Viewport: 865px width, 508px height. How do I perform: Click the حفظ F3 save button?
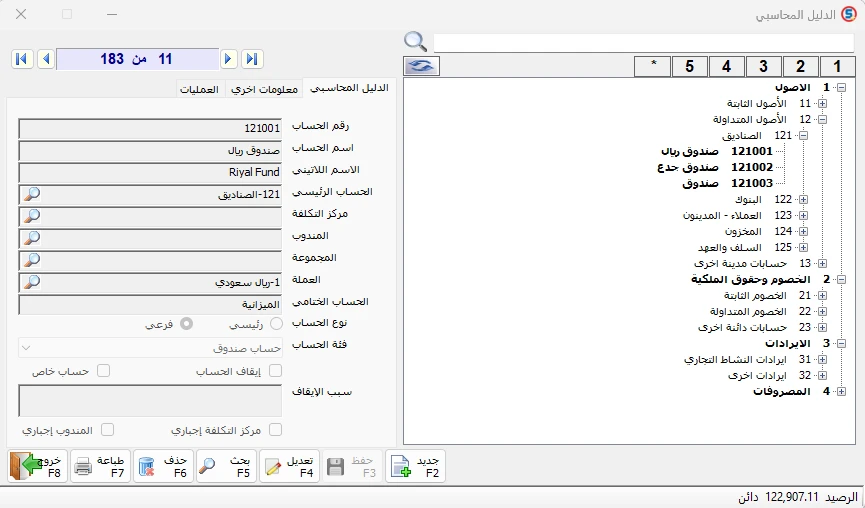pyautogui.click(x=351, y=466)
